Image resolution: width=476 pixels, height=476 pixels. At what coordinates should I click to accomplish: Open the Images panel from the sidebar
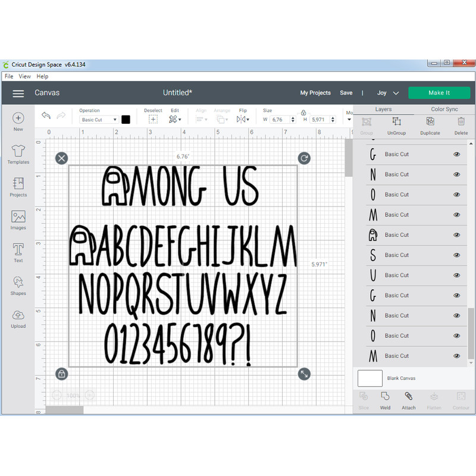coord(18,219)
